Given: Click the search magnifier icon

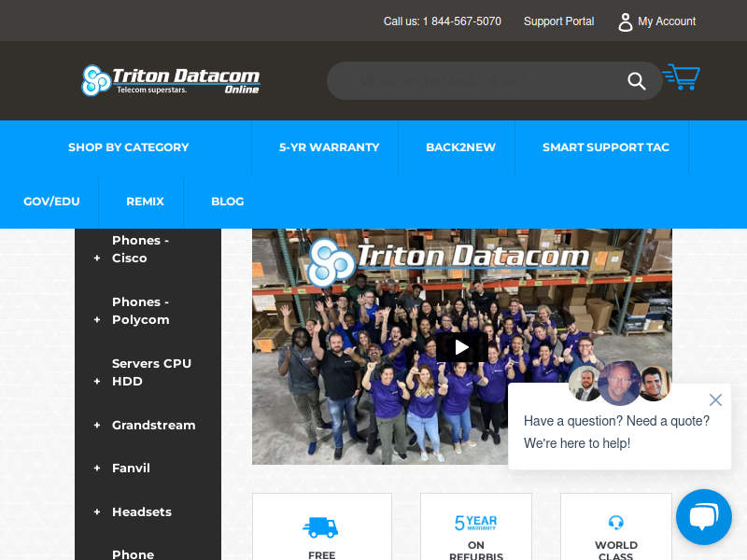Looking at the screenshot, I should tap(637, 81).
